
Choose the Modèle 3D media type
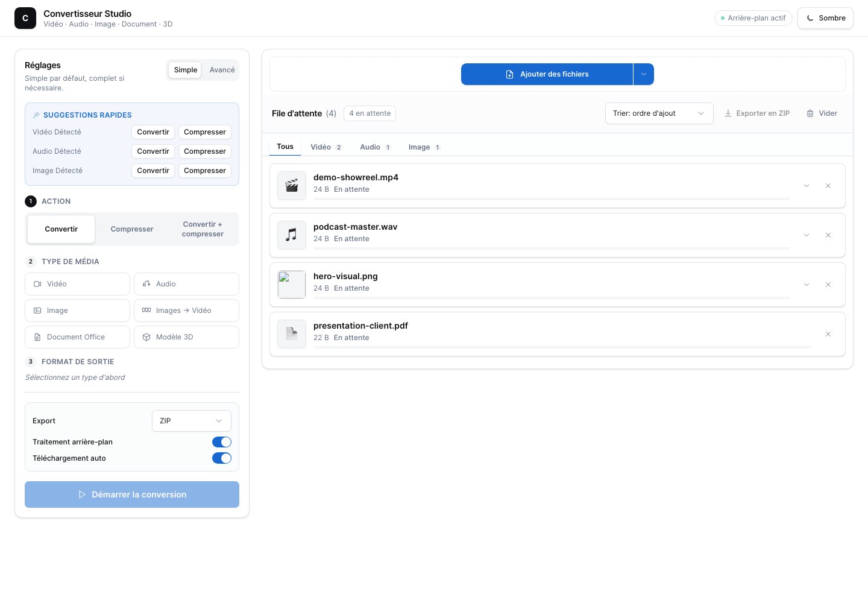186,337
